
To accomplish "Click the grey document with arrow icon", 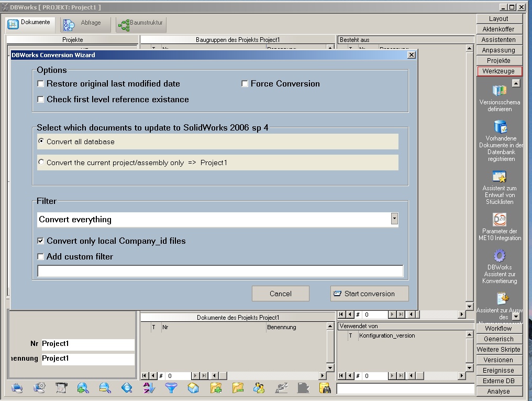I will click(x=303, y=388).
